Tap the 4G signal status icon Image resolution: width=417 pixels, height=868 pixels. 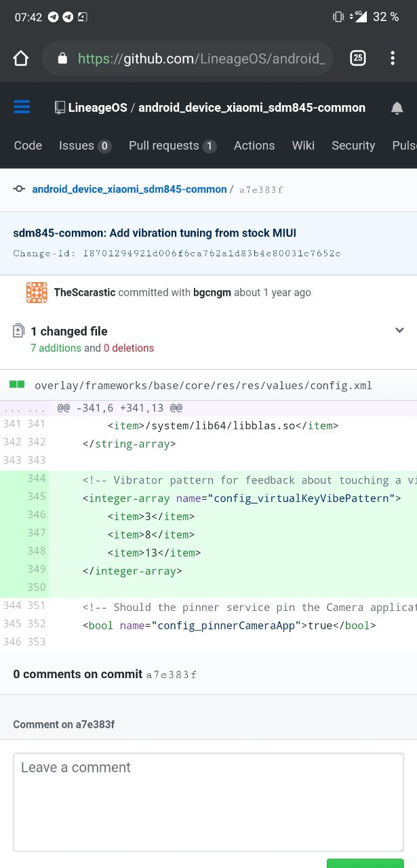360,17
